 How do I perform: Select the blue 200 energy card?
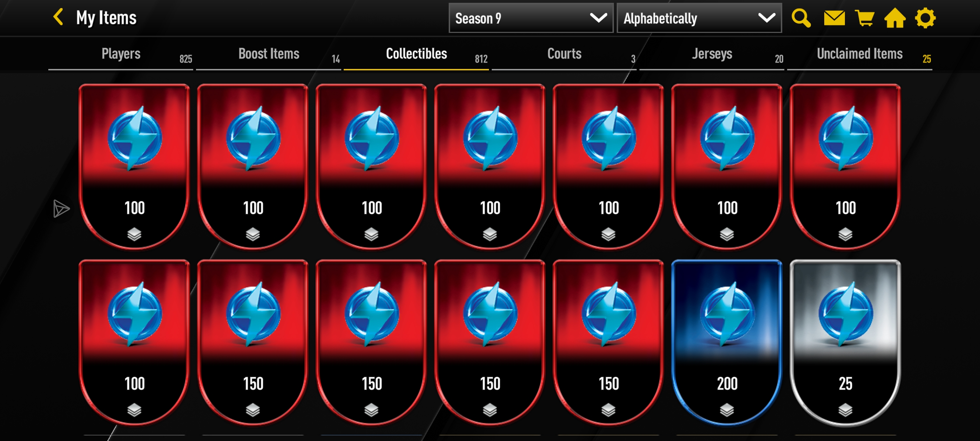727,342
